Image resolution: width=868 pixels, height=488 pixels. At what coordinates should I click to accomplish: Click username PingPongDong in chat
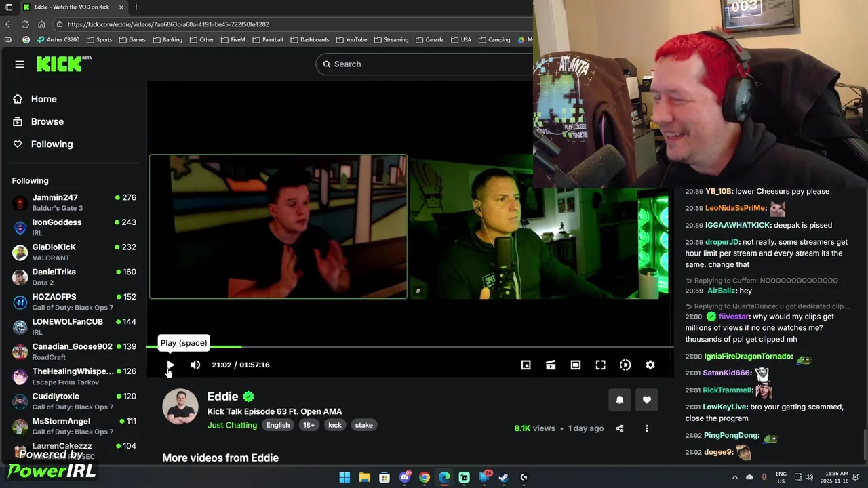point(731,435)
